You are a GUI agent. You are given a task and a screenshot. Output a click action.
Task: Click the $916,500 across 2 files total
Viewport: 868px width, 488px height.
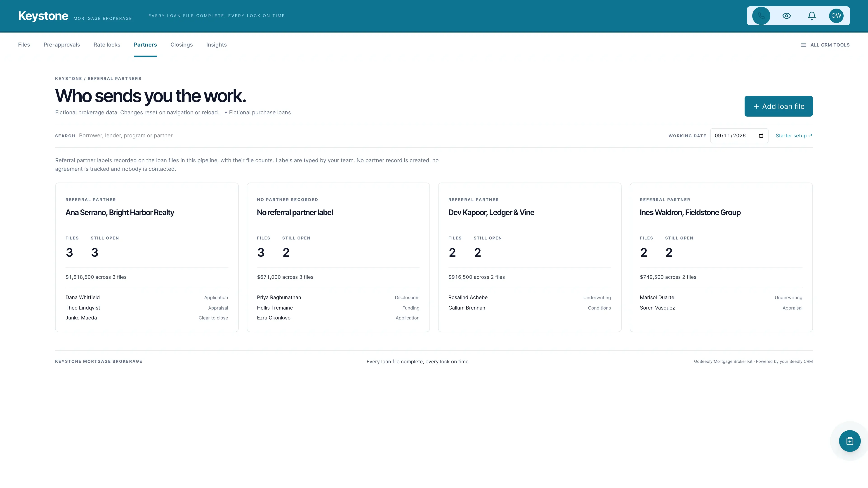(x=476, y=277)
